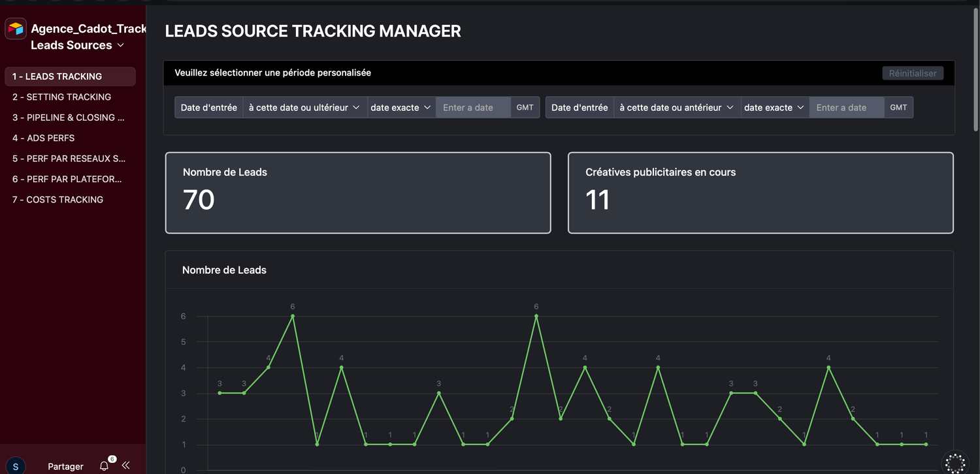Collapse sidebar with the double-chevron icon
Image resolution: width=980 pixels, height=474 pixels.
pyautogui.click(x=126, y=466)
